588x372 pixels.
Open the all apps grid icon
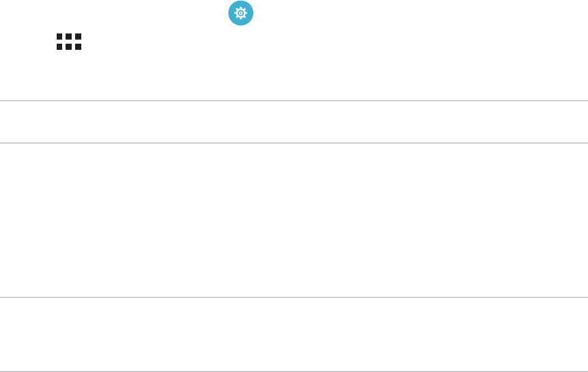click(x=69, y=42)
